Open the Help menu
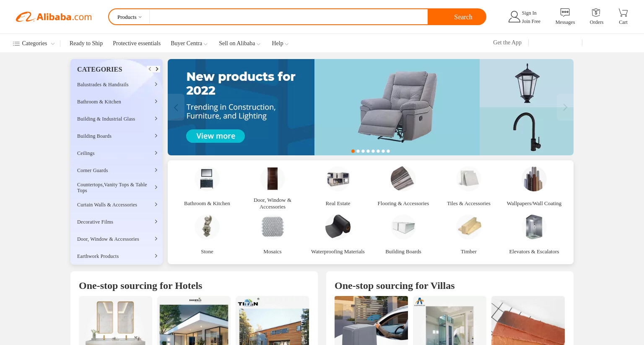Image resolution: width=644 pixels, height=345 pixels. 280,44
